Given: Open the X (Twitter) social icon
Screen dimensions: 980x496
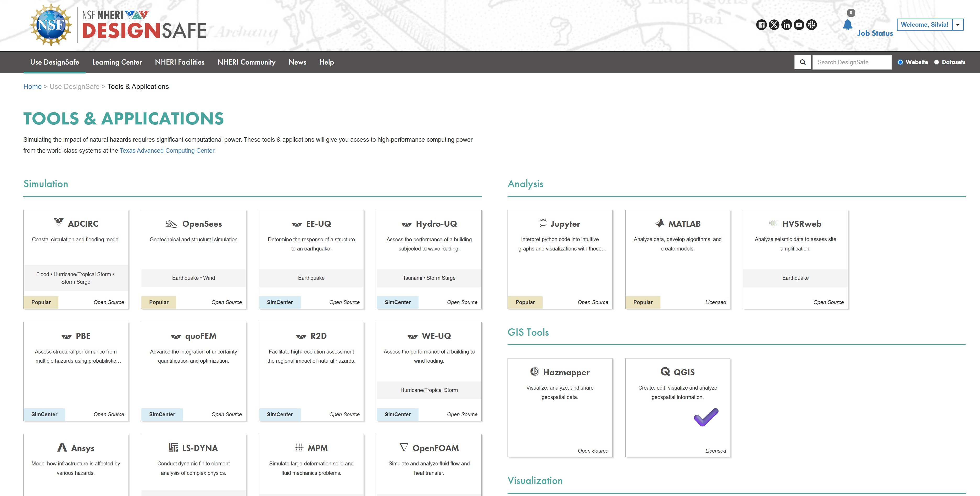Looking at the screenshot, I should [774, 25].
